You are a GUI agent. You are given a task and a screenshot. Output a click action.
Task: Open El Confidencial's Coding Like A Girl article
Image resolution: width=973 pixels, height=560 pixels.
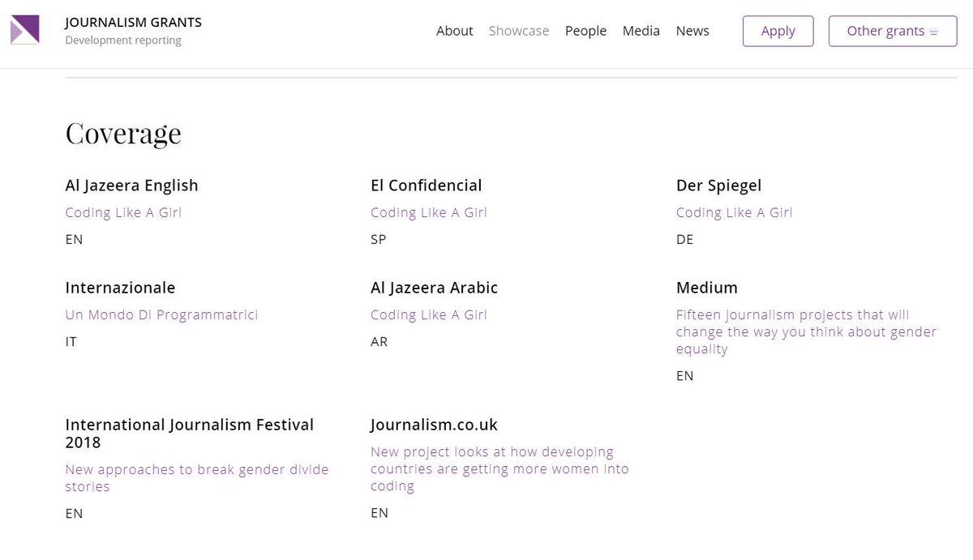(428, 212)
